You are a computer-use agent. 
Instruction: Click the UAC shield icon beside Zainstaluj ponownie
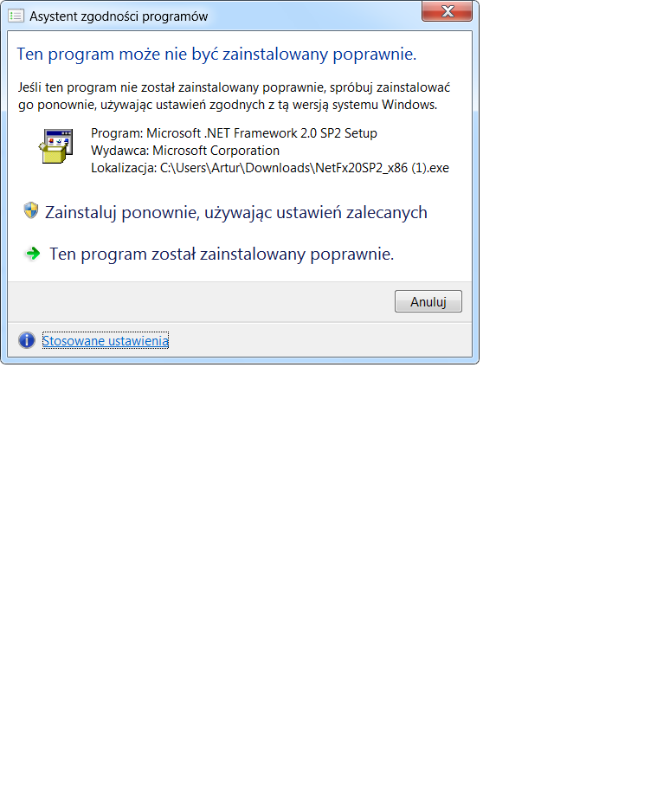coord(31,210)
